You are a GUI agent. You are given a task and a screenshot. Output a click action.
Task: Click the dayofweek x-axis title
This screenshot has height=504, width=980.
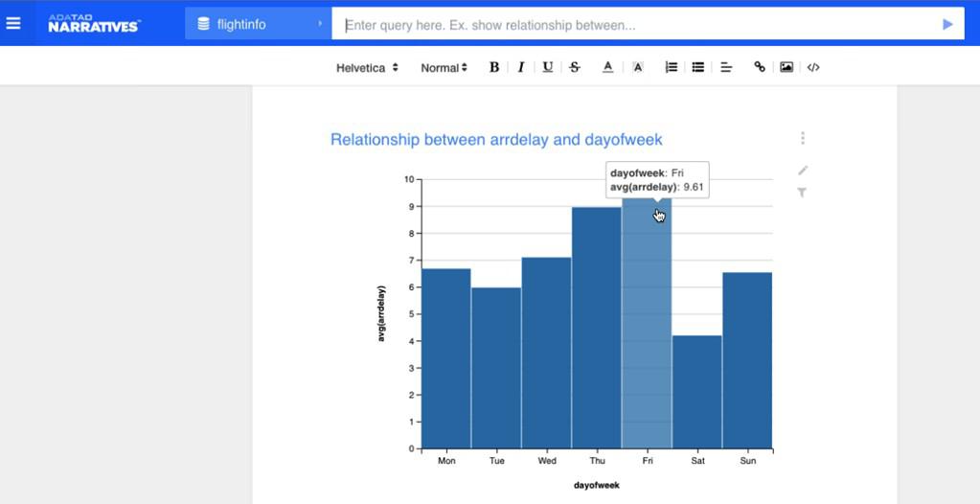point(597,485)
